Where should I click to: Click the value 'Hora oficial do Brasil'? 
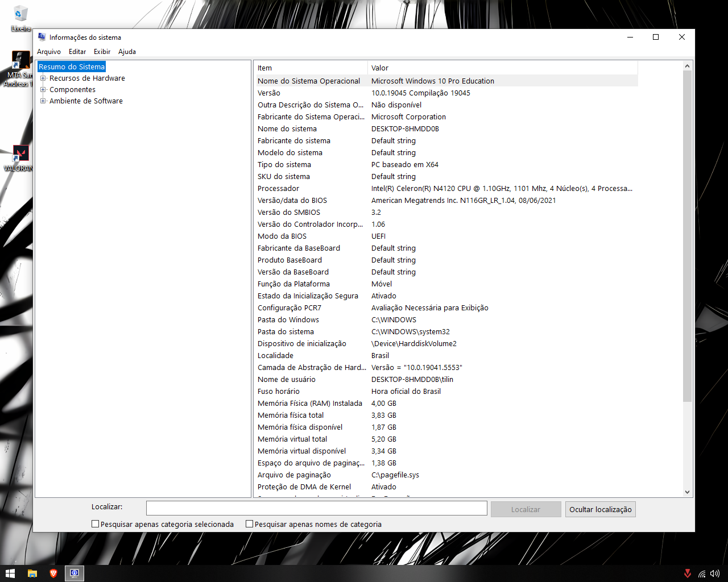pyautogui.click(x=406, y=392)
